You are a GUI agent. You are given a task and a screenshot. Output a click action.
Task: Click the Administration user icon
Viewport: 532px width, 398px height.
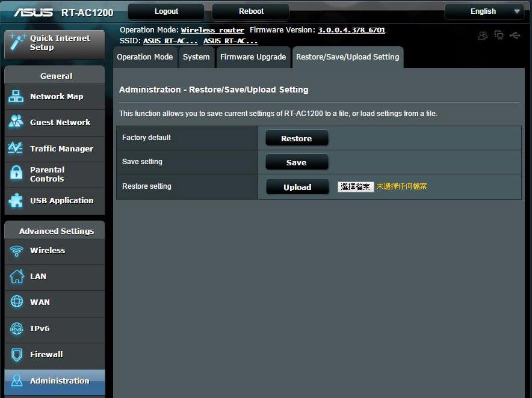click(x=17, y=381)
